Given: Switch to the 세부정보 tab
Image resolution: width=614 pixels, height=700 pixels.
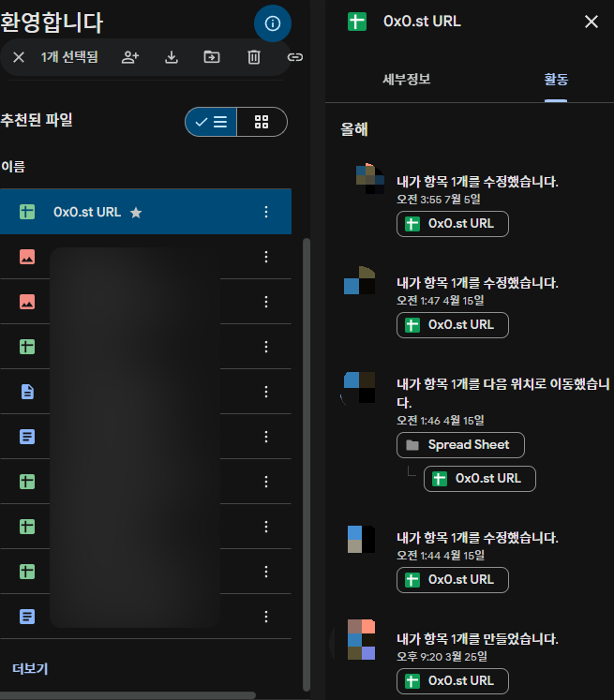Looking at the screenshot, I should click(x=406, y=80).
